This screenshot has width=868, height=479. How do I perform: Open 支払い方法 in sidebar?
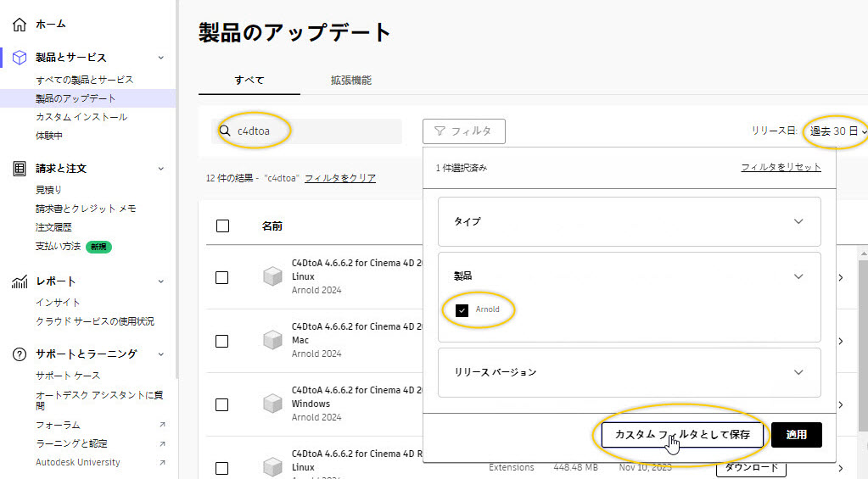[x=59, y=246]
